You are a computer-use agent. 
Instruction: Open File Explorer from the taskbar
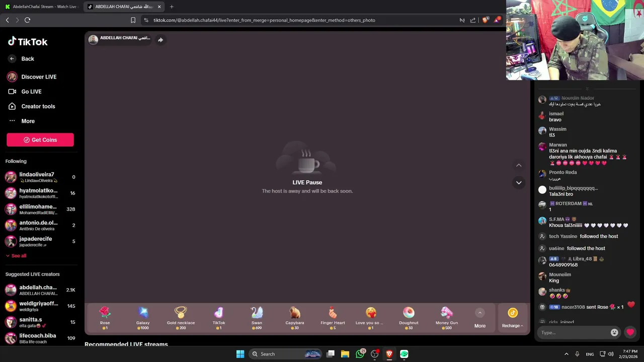pos(345,354)
